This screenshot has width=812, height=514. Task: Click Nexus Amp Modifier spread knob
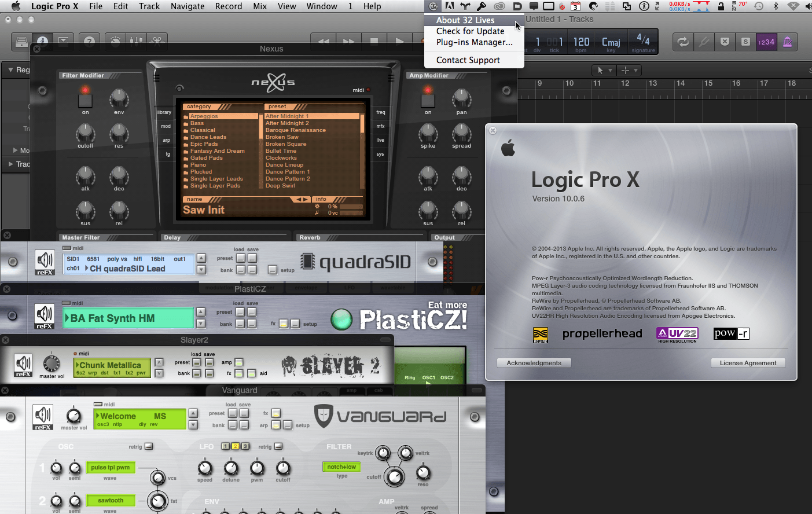(461, 133)
